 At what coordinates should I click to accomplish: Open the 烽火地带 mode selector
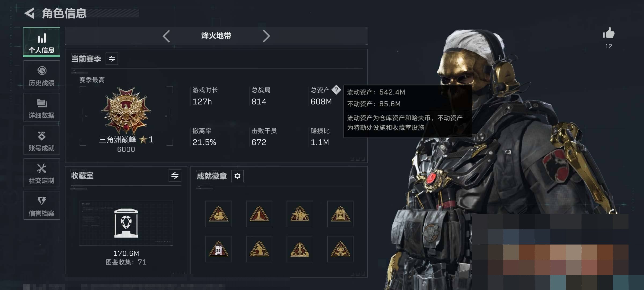coord(216,36)
